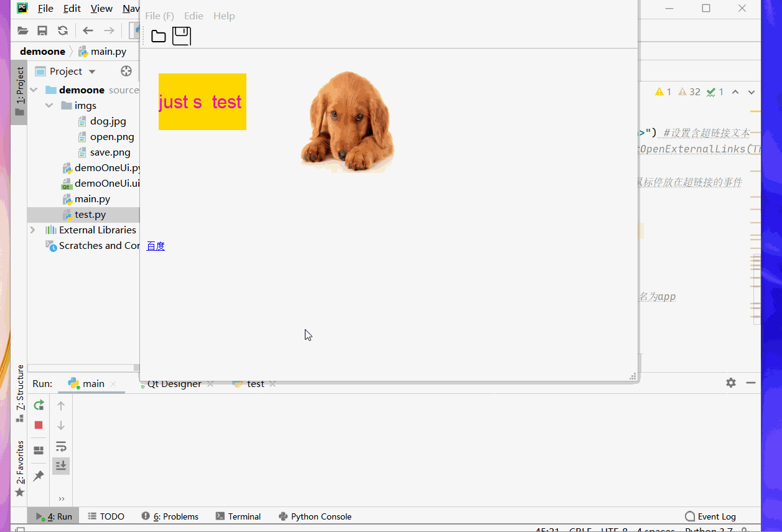Click demoone breadcrumb in navigation bar
This screenshot has width=782, height=532.
(x=42, y=52)
